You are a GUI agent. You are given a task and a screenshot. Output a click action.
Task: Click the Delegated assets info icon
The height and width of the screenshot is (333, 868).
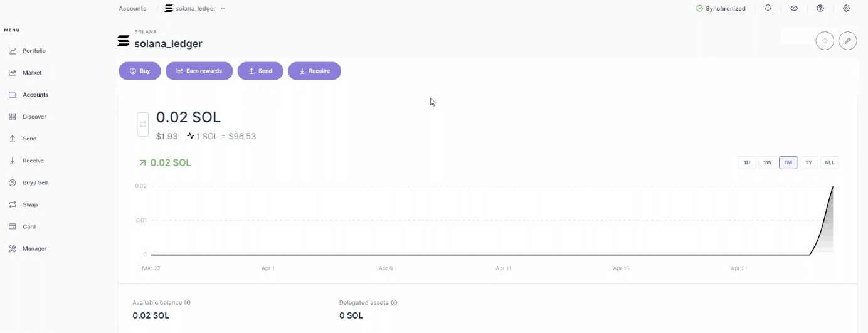tap(394, 302)
